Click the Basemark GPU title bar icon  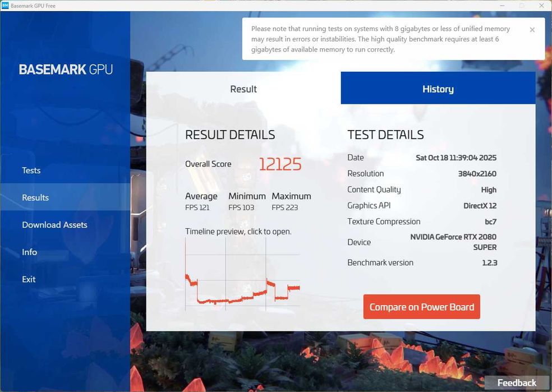(x=5, y=5)
